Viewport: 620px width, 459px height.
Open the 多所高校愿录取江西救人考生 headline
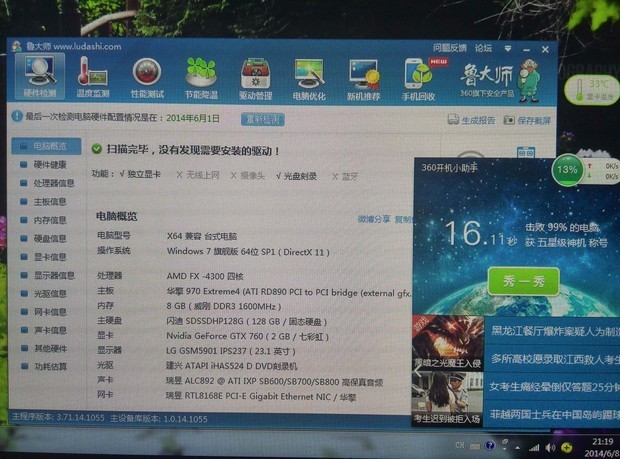click(555, 359)
